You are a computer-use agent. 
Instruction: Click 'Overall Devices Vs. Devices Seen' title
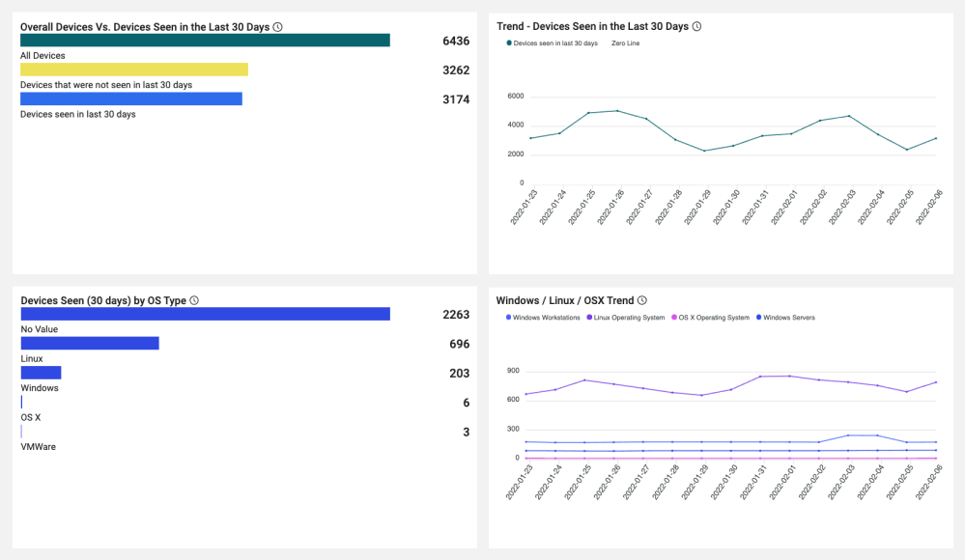(x=145, y=27)
